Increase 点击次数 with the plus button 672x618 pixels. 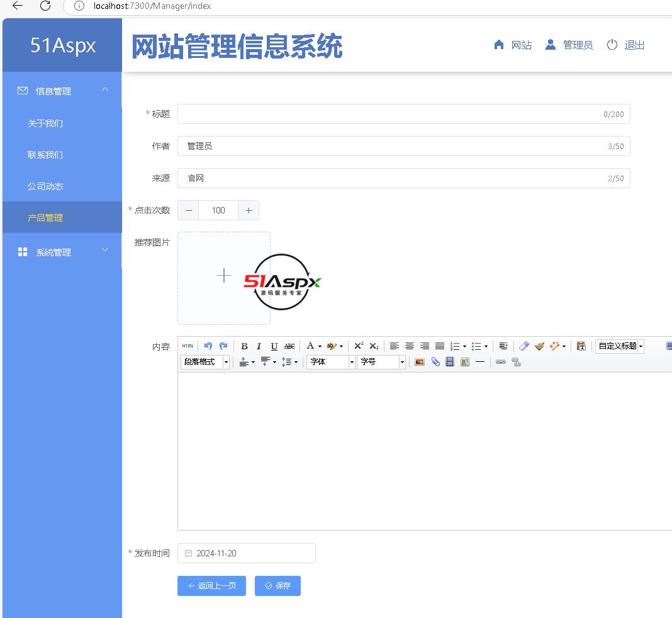pyautogui.click(x=249, y=210)
